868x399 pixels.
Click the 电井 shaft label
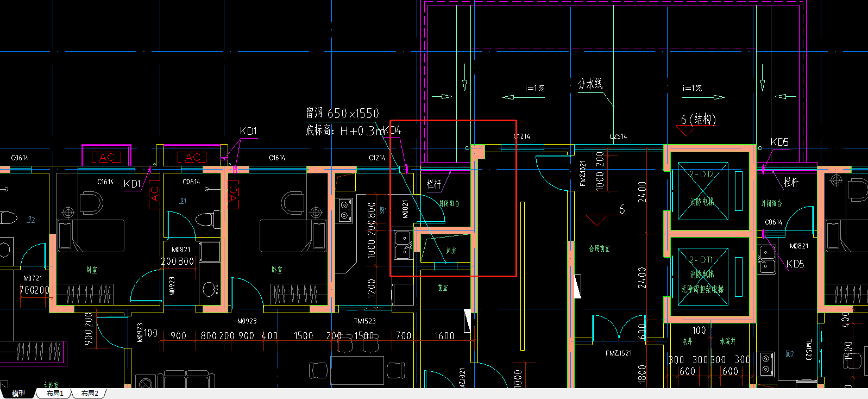687,341
